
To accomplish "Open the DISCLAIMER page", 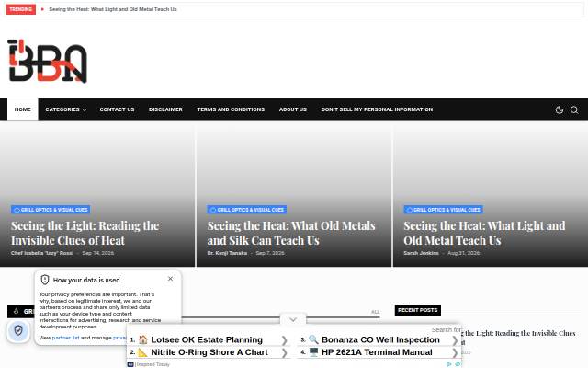I will point(165,109).
